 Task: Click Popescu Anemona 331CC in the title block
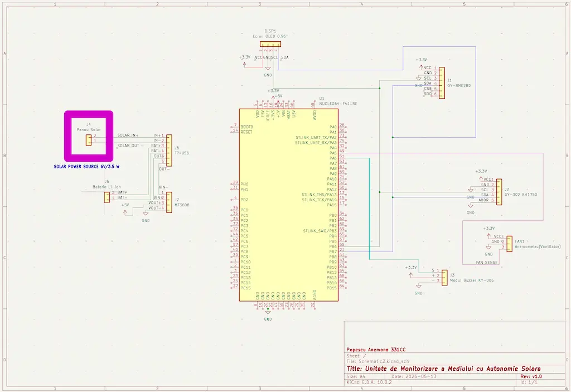[x=376, y=350]
